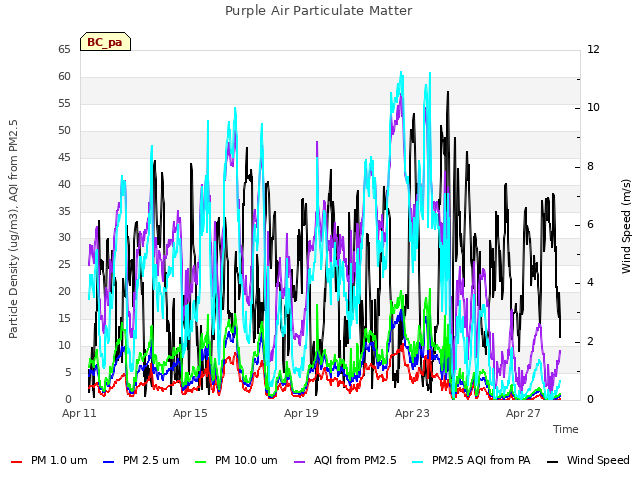Screen dimensions: 640x480
Task: Click the BC_pa label badge
Action: click(105, 42)
